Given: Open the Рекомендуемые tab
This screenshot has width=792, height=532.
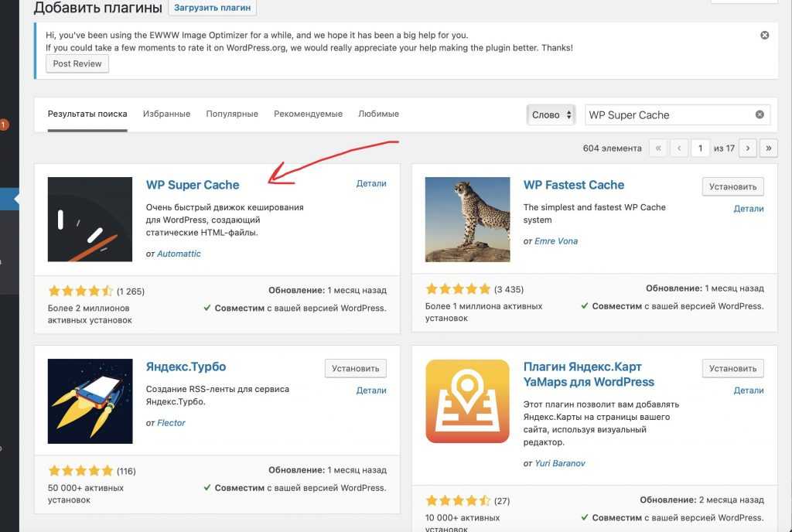Looking at the screenshot, I should (x=308, y=114).
